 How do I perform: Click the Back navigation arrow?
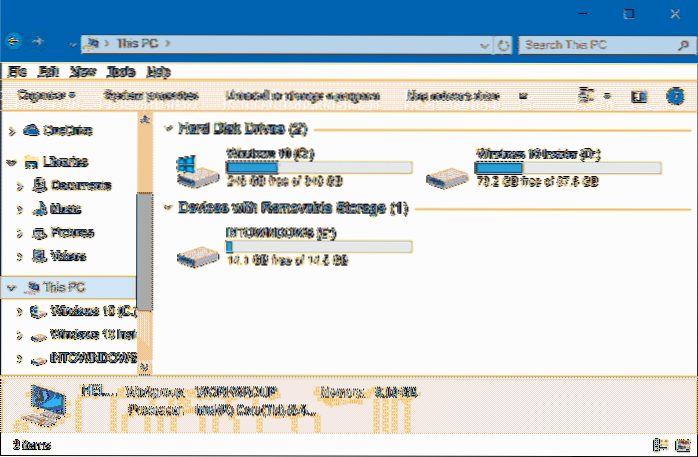[x=14, y=44]
